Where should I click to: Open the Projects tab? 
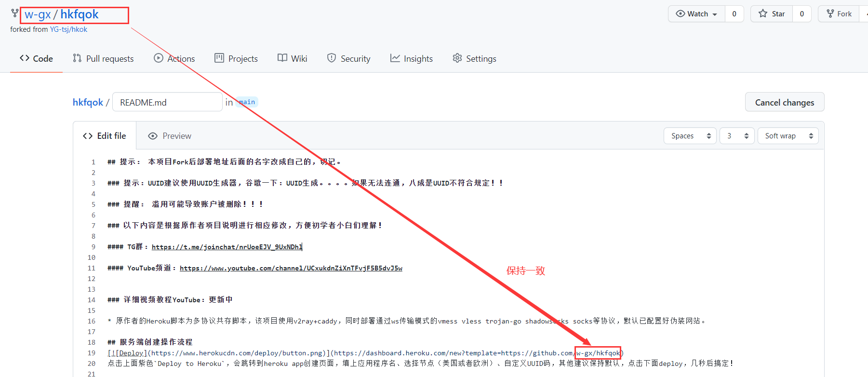pos(236,58)
